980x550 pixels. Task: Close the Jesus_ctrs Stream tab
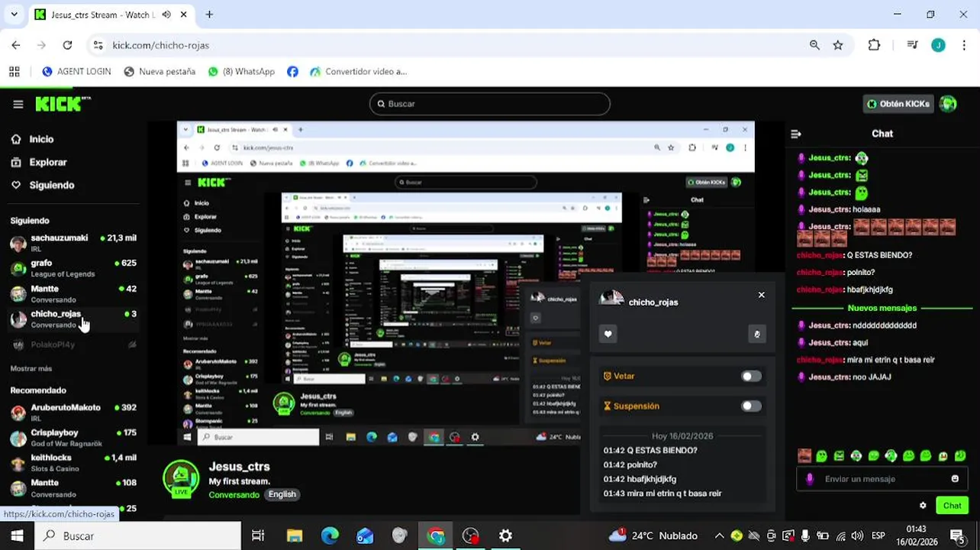point(184,15)
